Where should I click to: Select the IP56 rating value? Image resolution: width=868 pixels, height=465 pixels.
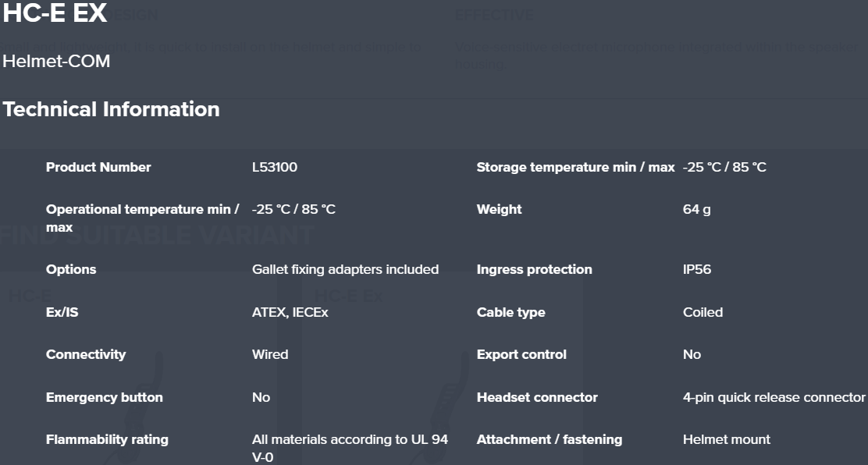[696, 269]
